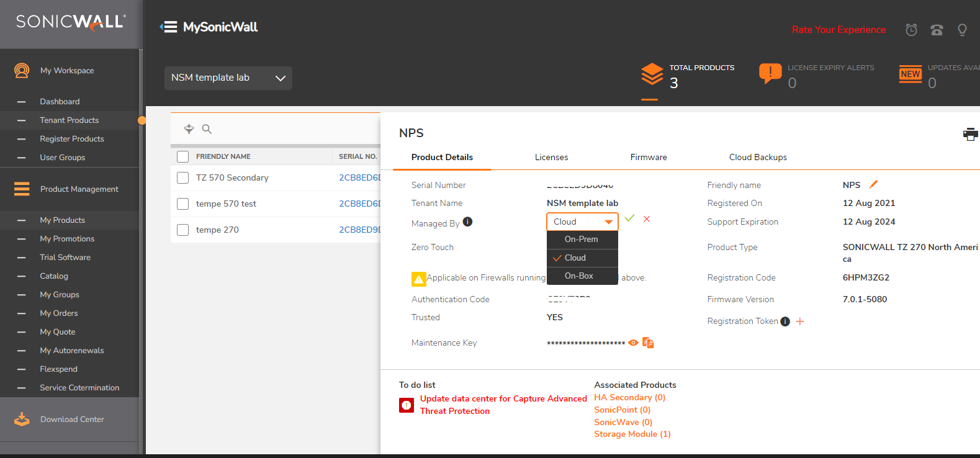
Task: Switch to the Licenses tab
Action: point(551,158)
